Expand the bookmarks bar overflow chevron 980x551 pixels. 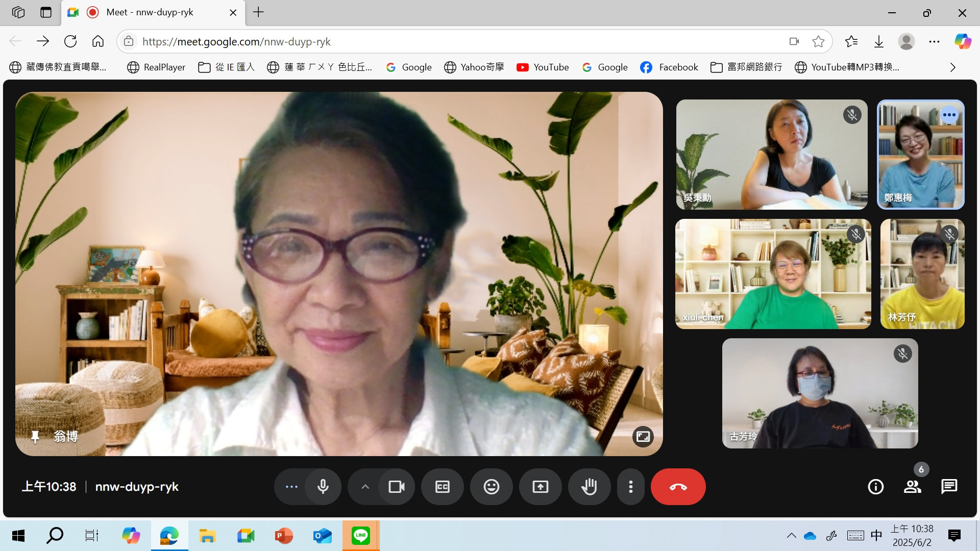tap(952, 67)
